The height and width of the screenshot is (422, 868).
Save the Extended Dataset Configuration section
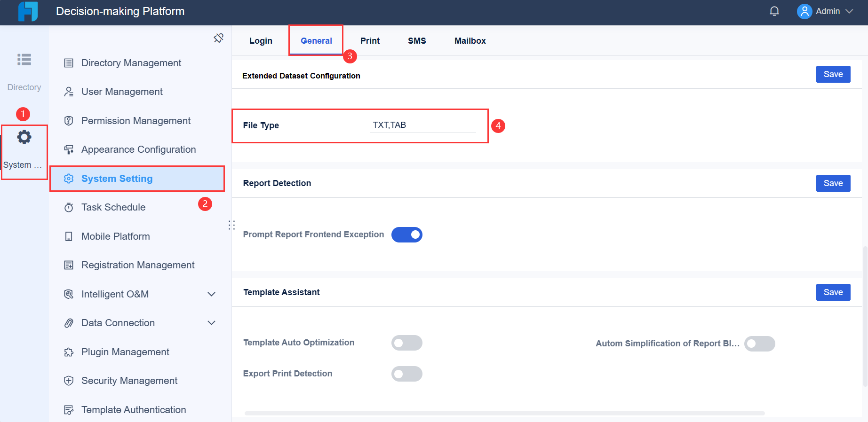[833, 74]
